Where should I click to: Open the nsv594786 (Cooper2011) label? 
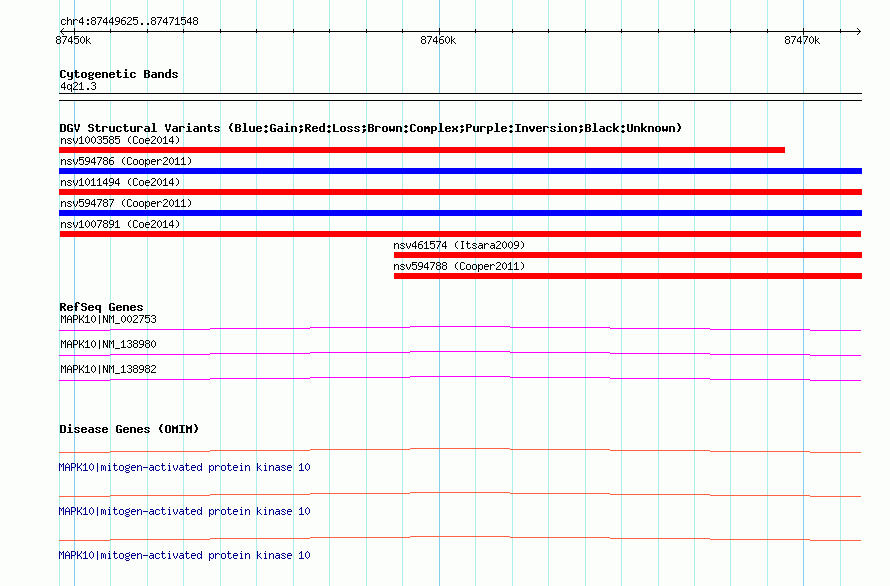tap(126, 161)
